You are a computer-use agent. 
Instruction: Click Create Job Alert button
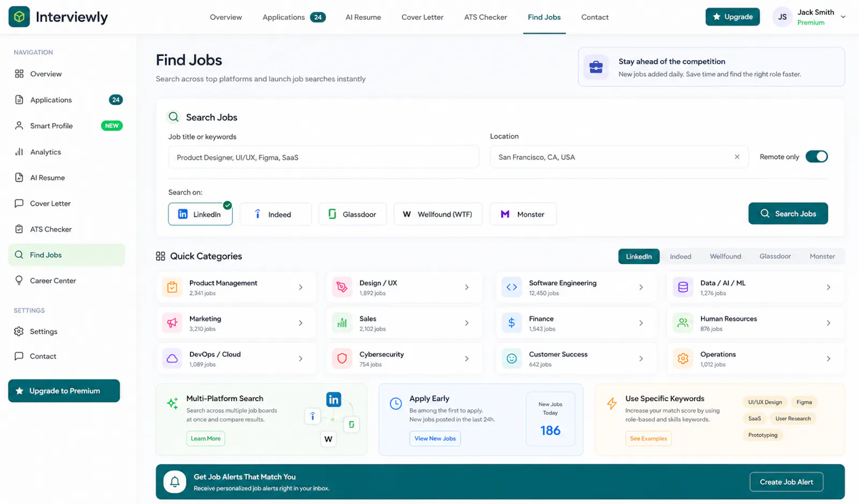tap(786, 482)
